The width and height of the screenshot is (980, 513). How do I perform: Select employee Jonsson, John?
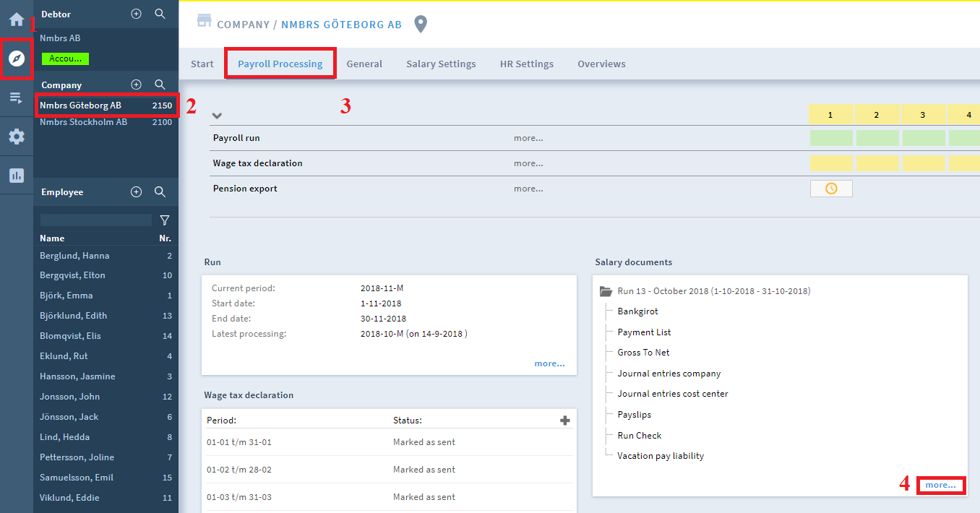[106, 397]
